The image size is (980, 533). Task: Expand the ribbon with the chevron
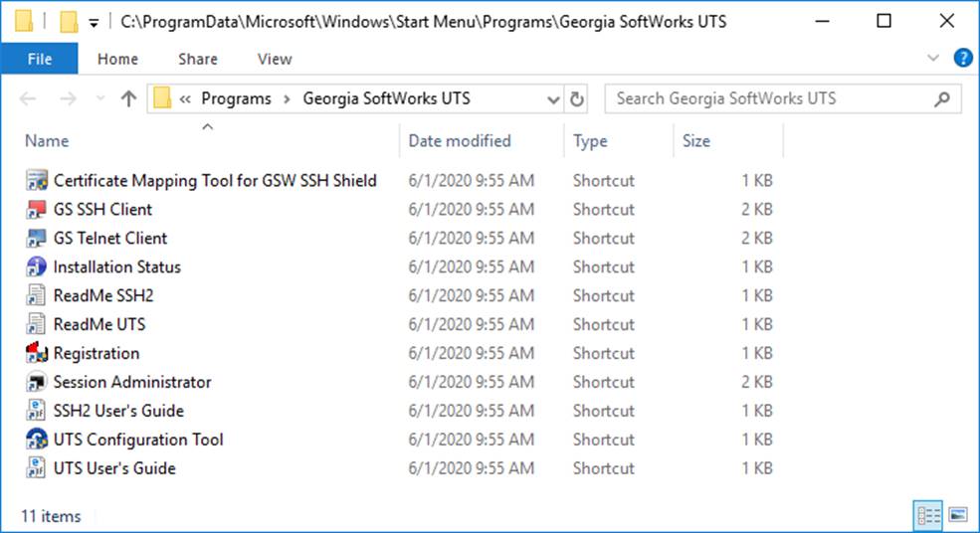pos(932,58)
